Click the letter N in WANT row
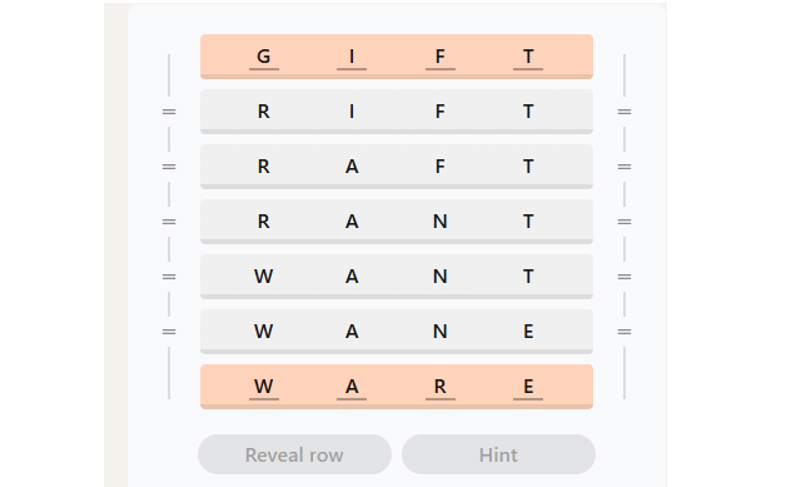 tap(440, 277)
